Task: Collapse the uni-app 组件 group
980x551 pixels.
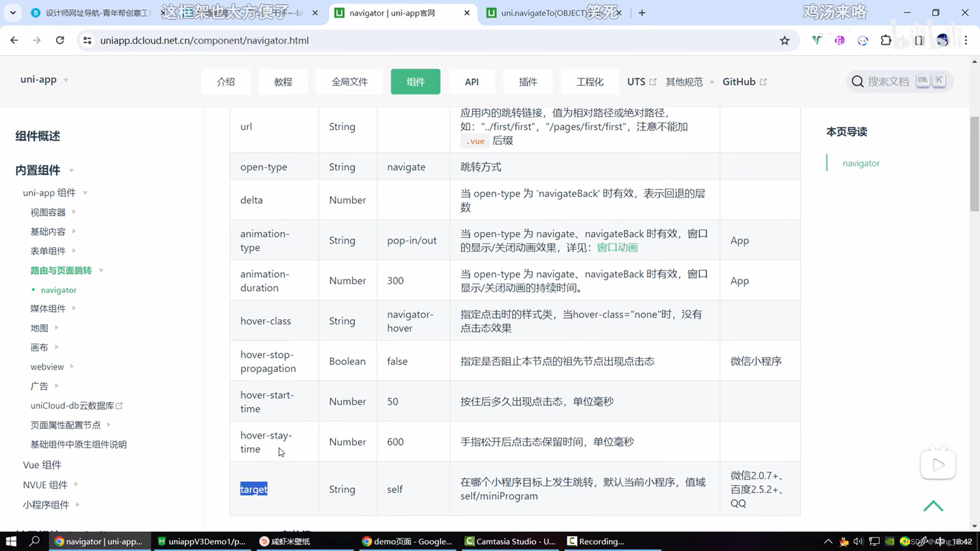Action: pos(55,192)
